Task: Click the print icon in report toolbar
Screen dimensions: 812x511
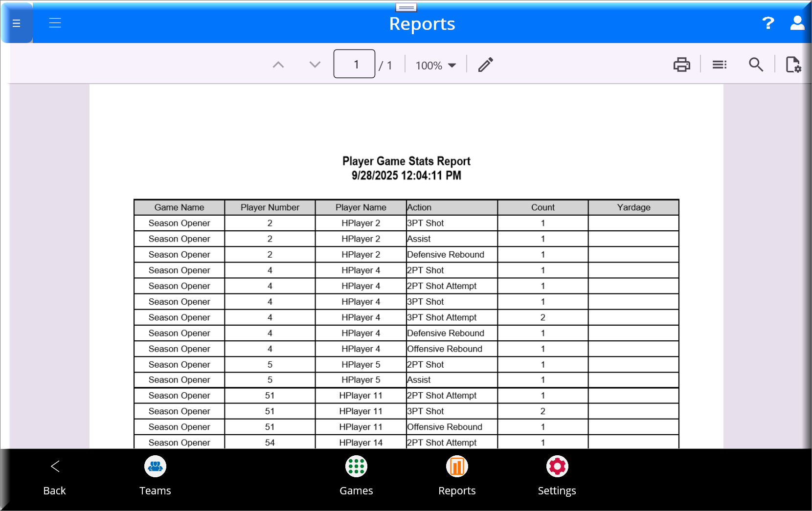Action: point(681,65)
